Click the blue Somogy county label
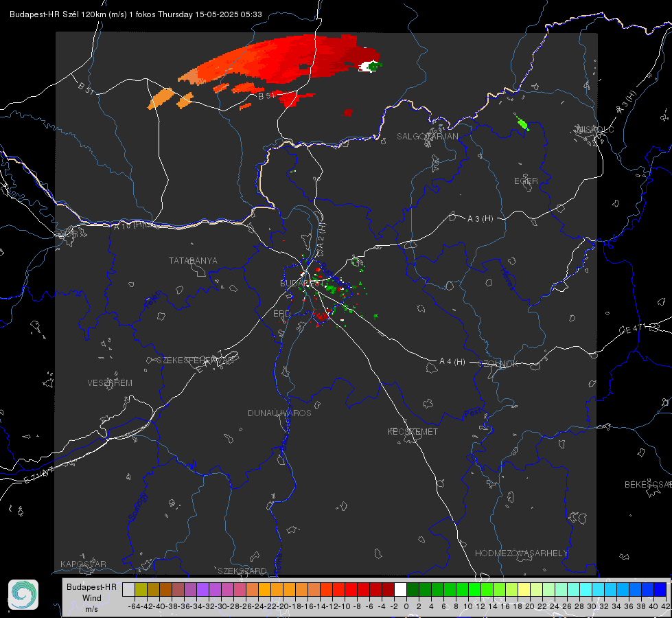The image size is (672, 618). tap(139, 507)
